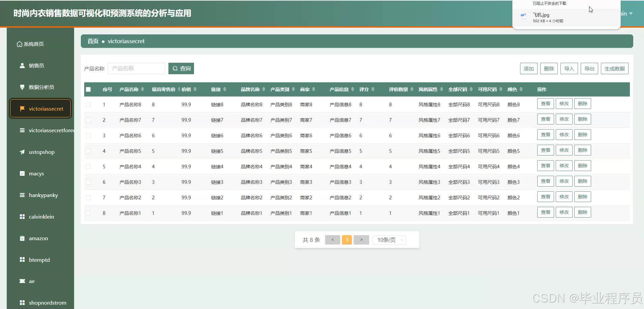Select victoriassecret in the sidebar
This screenshot has width=644, height=309.
click(40, 109)
